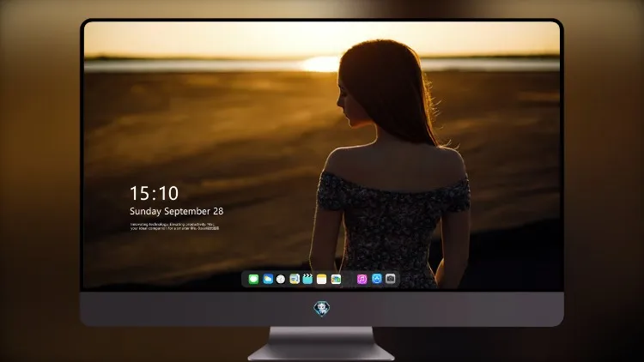
Task: Launch the pink Music app
Action: coord(361,279)
